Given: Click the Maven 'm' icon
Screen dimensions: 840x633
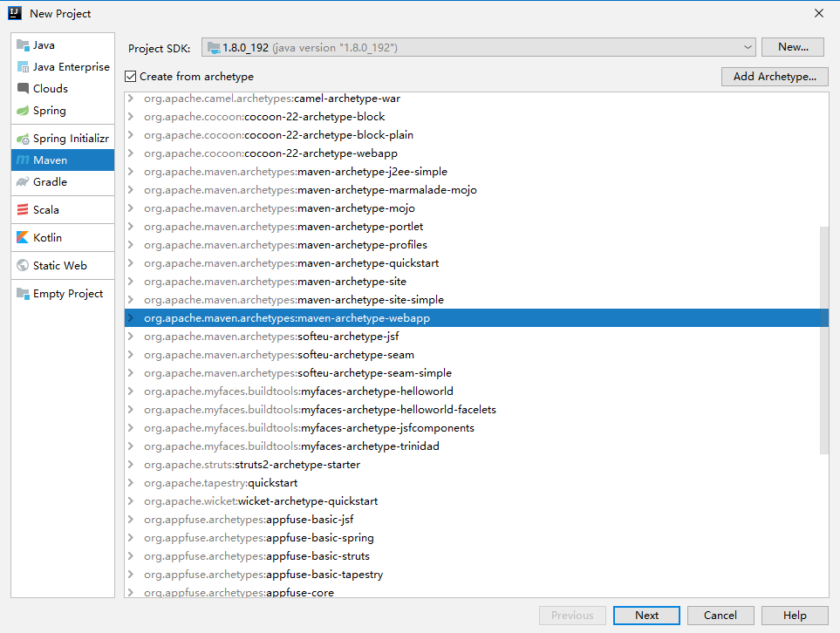Looking at the screenshot, I should [23, 160].
